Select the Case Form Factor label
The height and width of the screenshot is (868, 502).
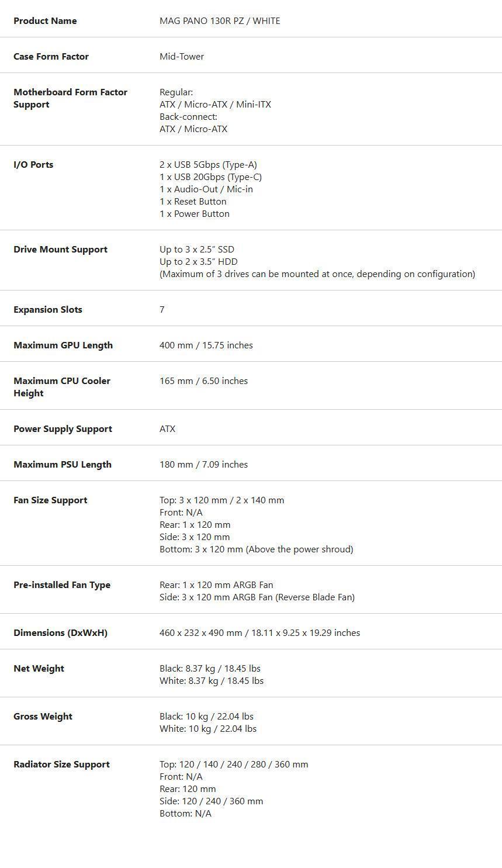pyautogui.click(x=51, y=57)
